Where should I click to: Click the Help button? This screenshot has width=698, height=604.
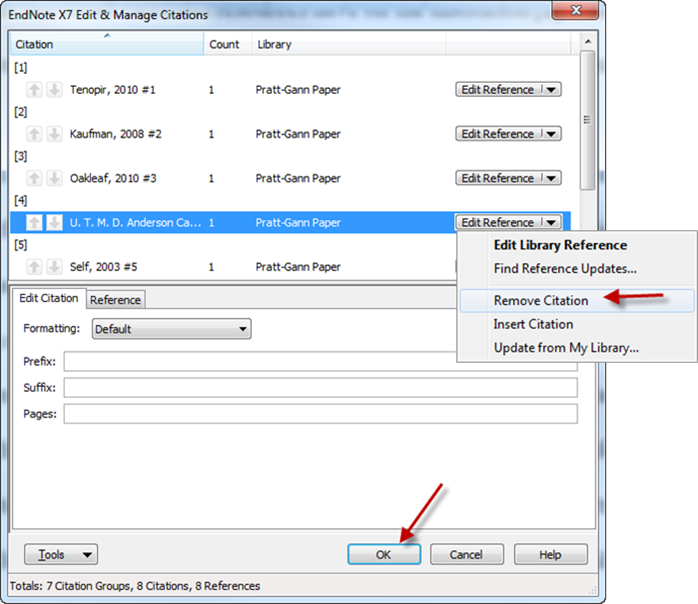[551, 555]
